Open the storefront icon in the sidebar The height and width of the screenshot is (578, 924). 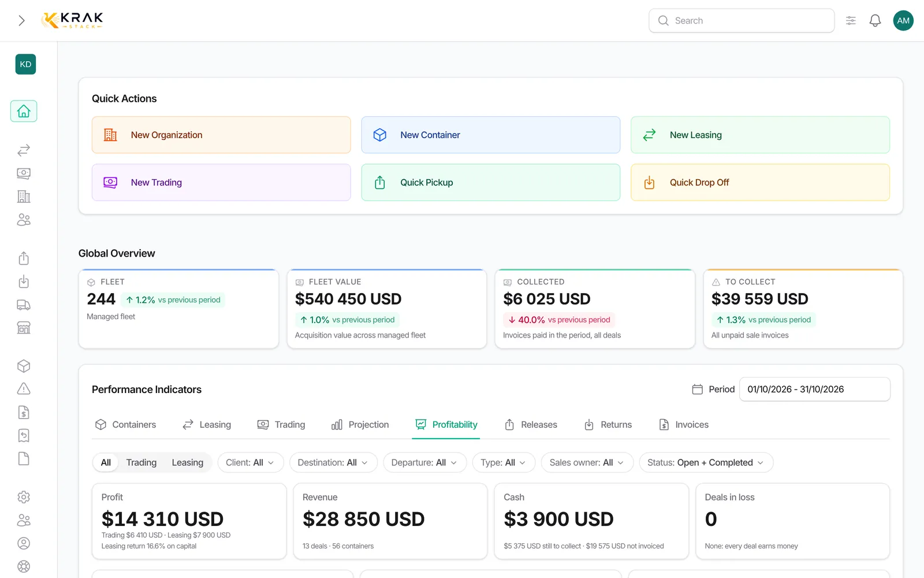point(24,328)
